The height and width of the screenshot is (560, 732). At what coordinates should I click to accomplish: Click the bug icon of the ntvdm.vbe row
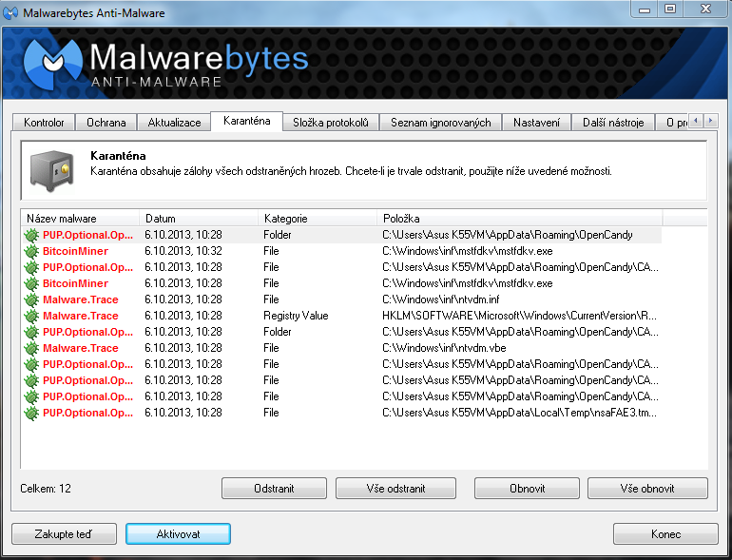click(x=31, y=348)
